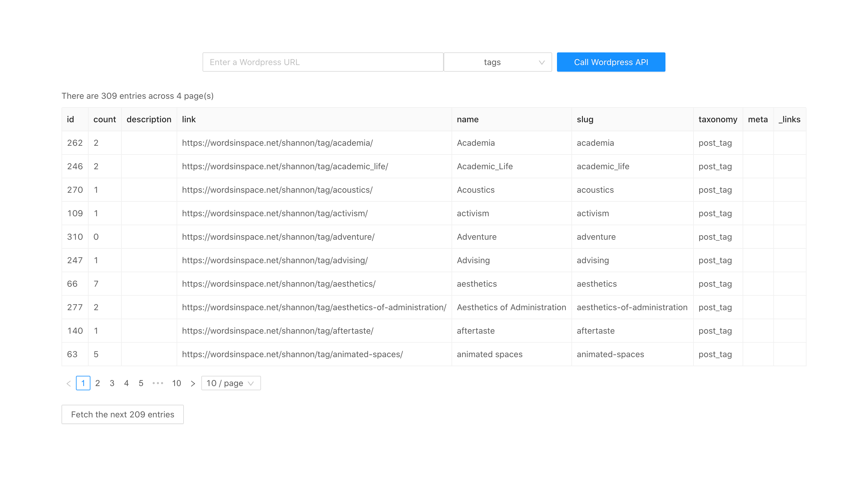This screenshot has height=477, width=868.
Task: Jump to last page 10
Action: click(x=176, y=383)
